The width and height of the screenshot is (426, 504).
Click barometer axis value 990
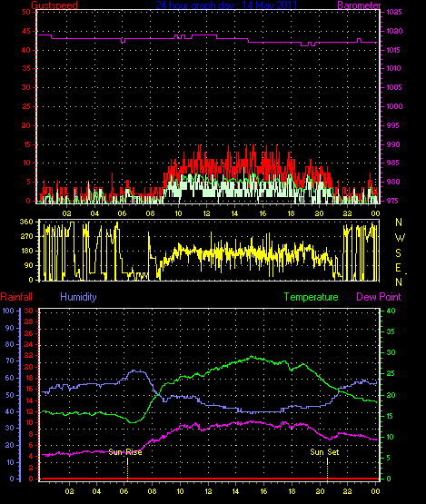click(393, 144)
